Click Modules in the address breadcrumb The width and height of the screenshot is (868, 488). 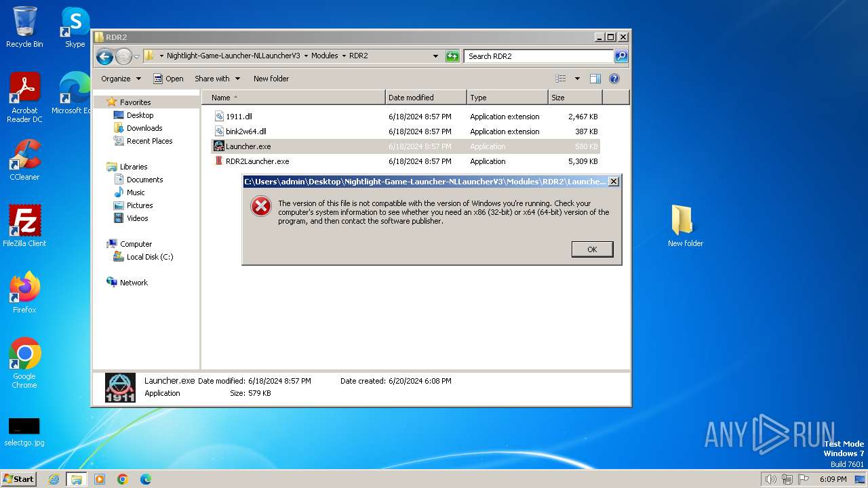click(324, 56)
